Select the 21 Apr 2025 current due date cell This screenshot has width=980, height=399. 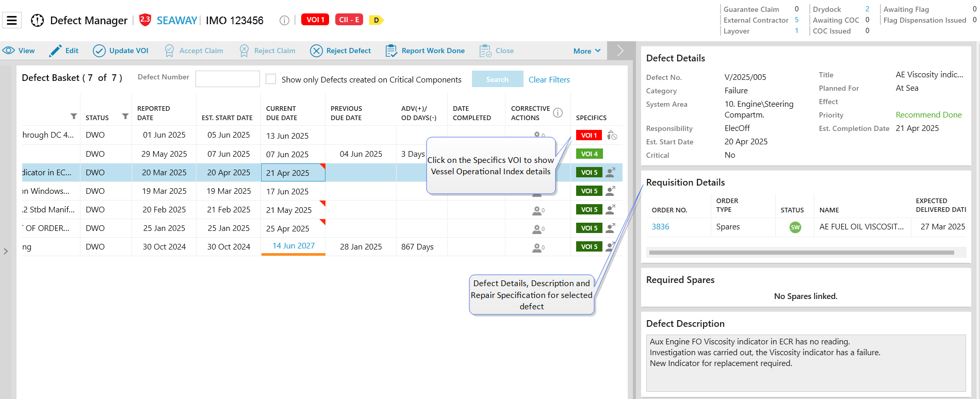pos(293,173)
